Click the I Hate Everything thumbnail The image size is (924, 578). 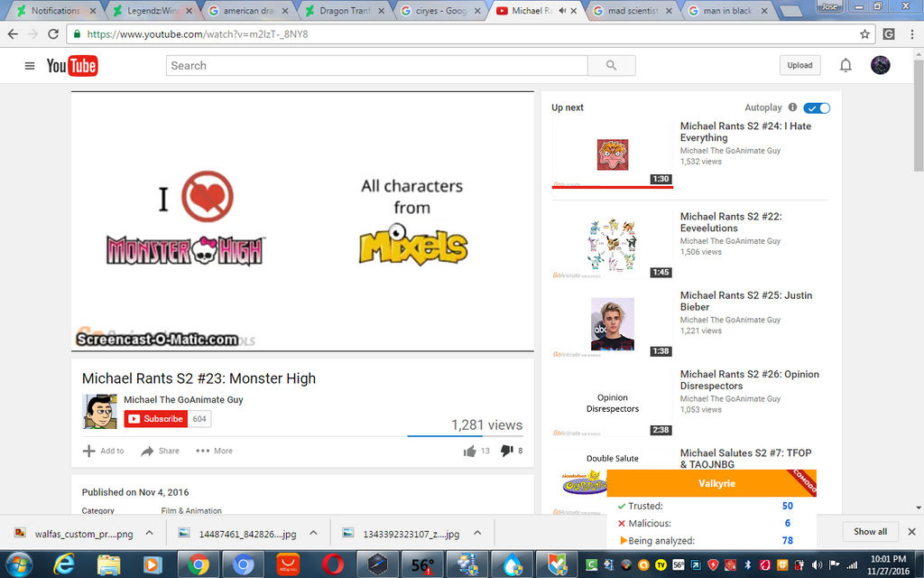(613, 154)
